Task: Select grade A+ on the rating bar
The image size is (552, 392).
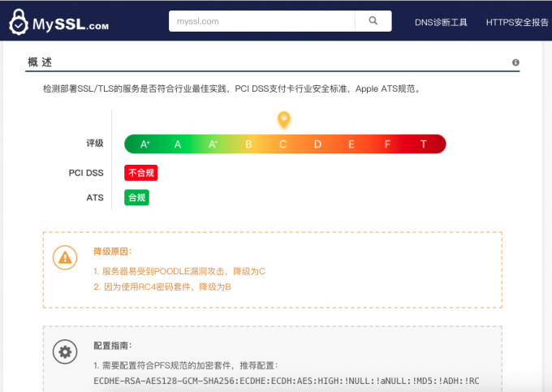Action: tap(145, 144)
